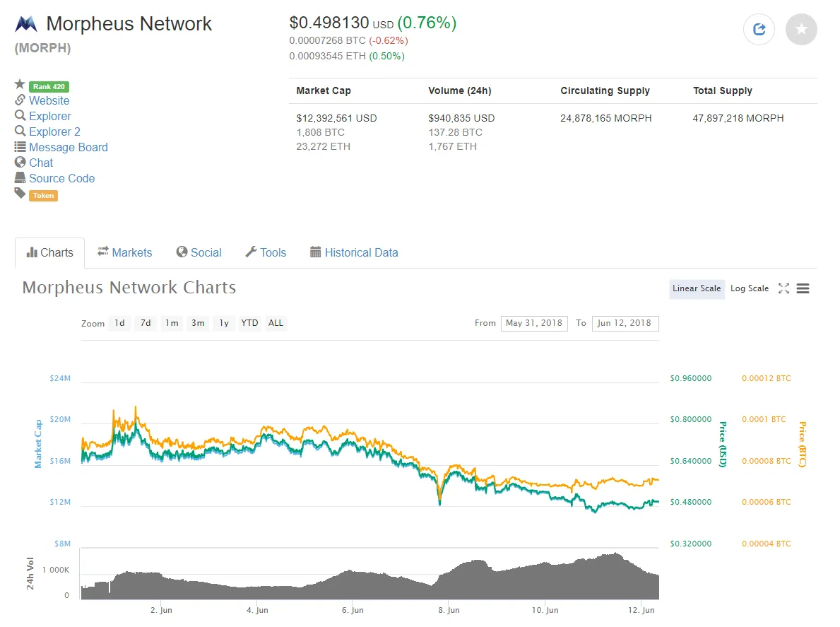Viewport: 840px width, 627px height.
Task: Click the $0.498130 price text
Action: (x=329, y=23)
